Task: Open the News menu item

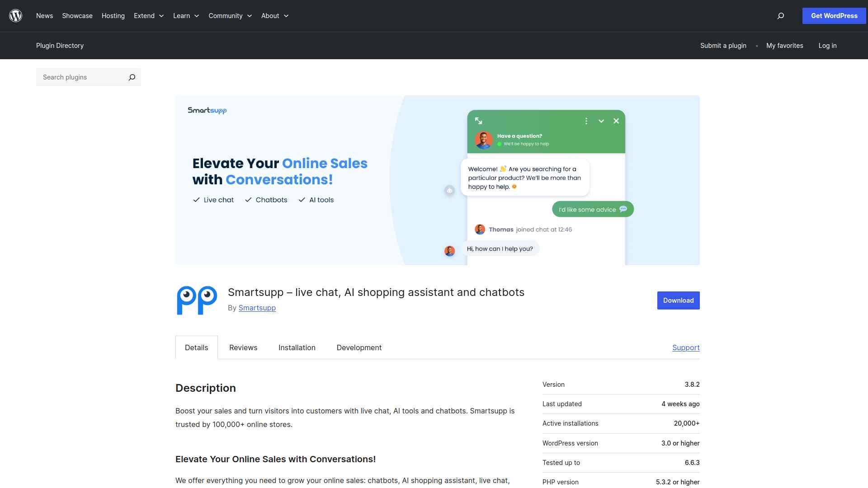Action: click(44, 16)
